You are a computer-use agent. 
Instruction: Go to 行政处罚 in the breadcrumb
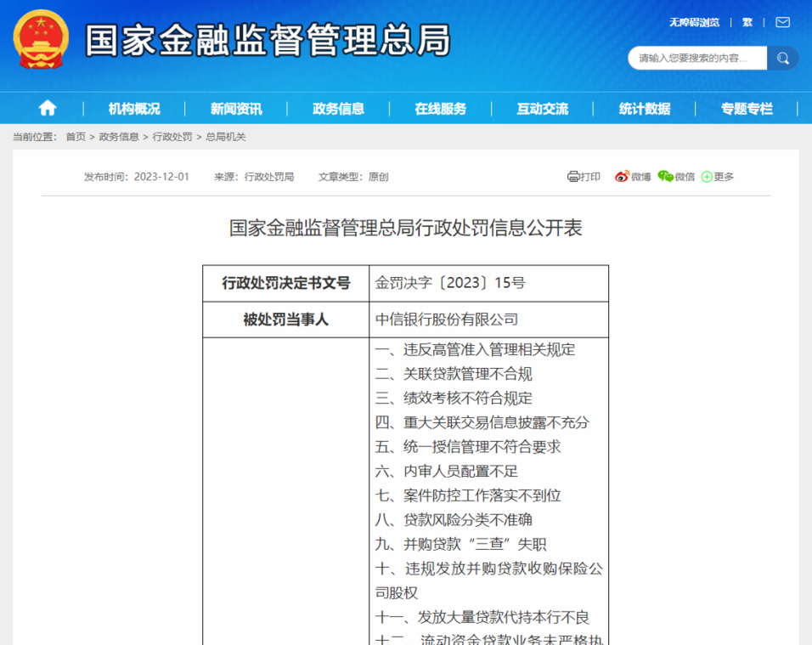pyautogui.click(x=172, y=137)
